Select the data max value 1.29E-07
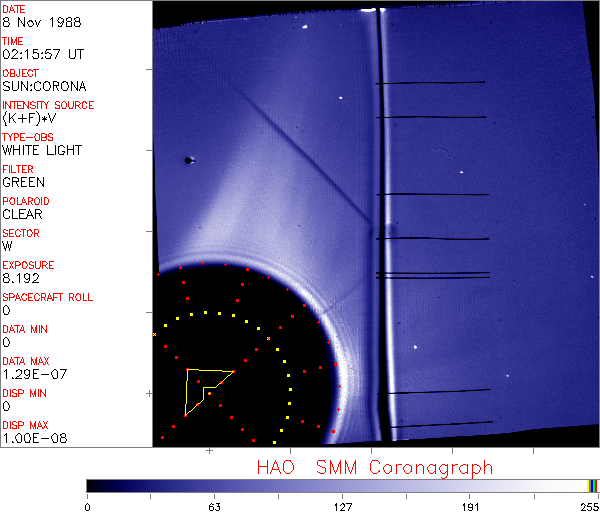 point(35,374)
